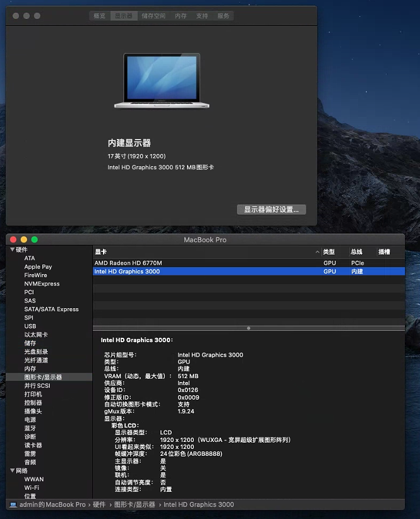The height and width of the screenshot is (519, 420).
Task: Click the computer icon in the path bar
Action: [x=13, y=504]
